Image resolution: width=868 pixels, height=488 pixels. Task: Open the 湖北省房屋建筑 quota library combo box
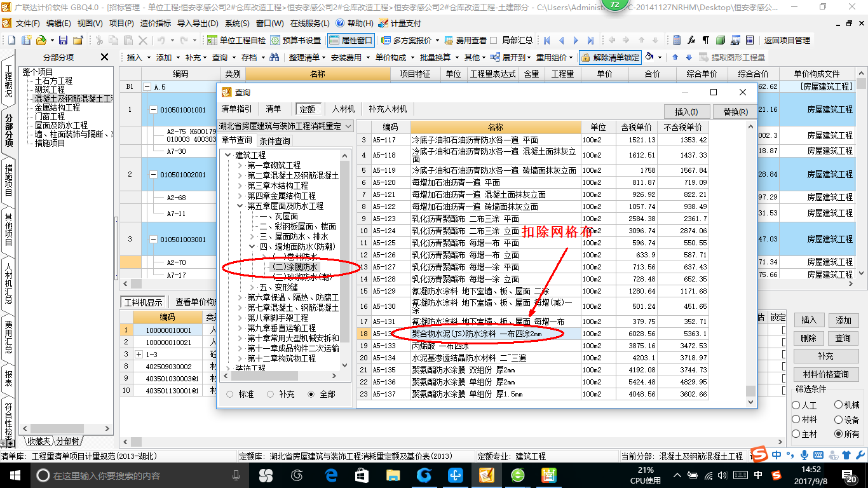coord(286,126)
